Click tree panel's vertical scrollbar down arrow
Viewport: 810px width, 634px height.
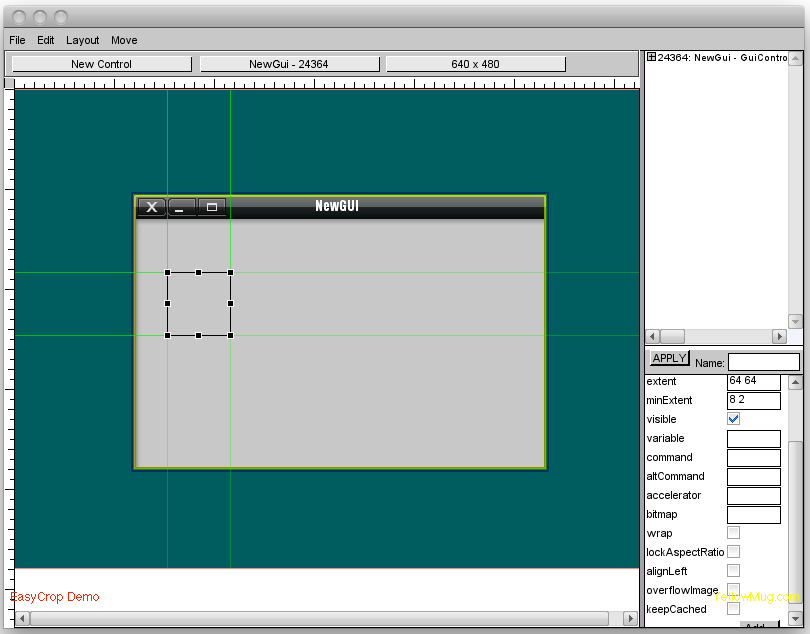(795, 321)
